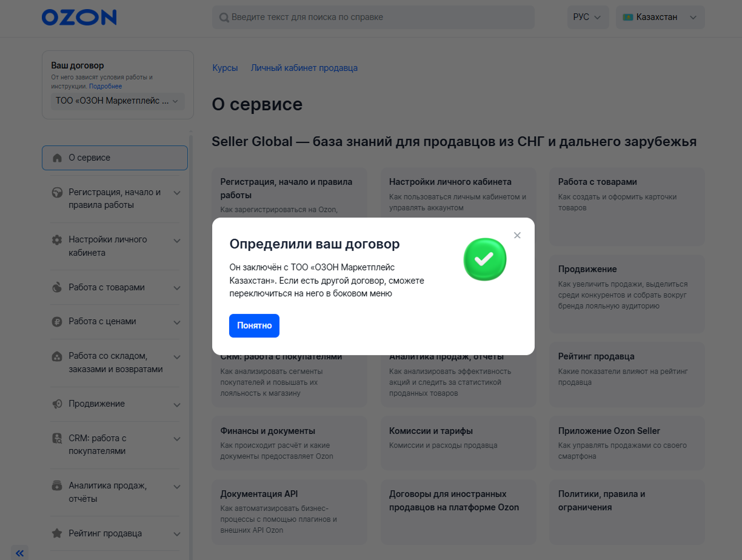Collapse sidebar with double-chevron icon
Screen dimensions: 742x560
20,553
